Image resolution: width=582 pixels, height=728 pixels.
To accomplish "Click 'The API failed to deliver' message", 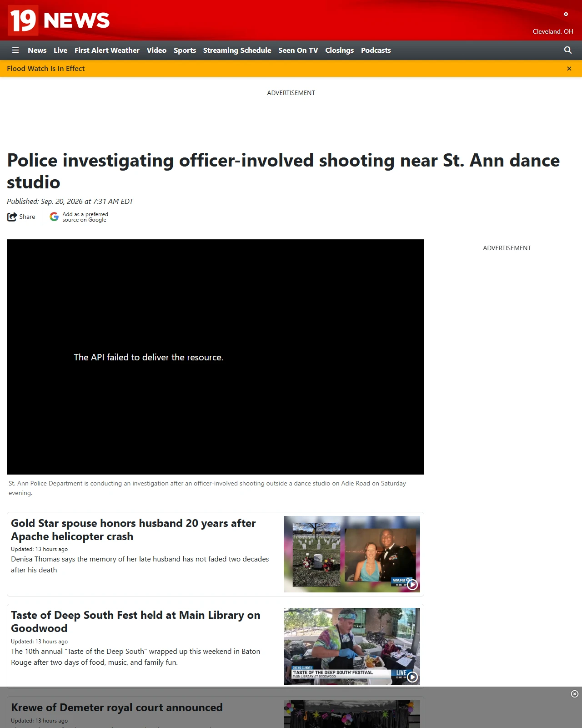I will coord(149,357).
